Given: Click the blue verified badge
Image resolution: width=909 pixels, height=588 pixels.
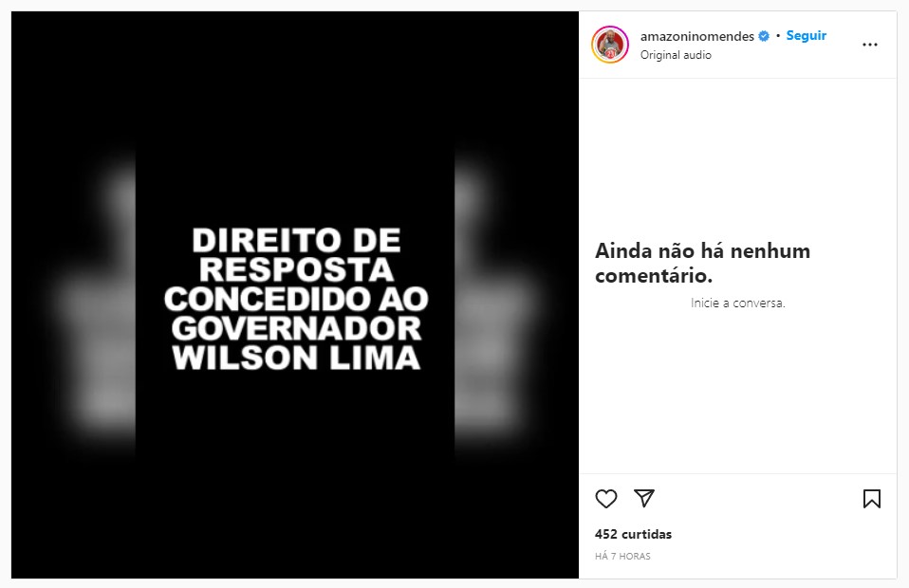Looking at the screenshot, I should coord(764,36).
